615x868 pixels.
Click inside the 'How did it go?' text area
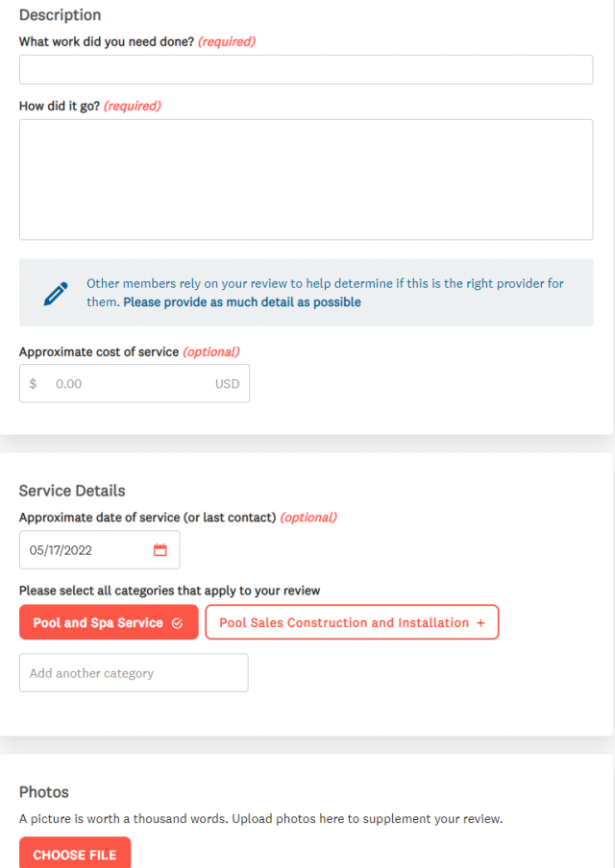pos(306,179)
